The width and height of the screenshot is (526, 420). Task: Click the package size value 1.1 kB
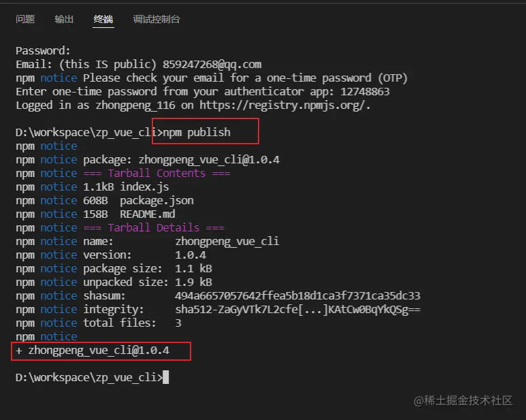coord(193,269)
